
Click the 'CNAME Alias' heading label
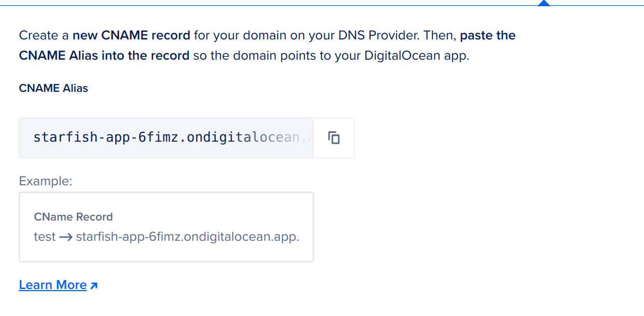[53, 88]
